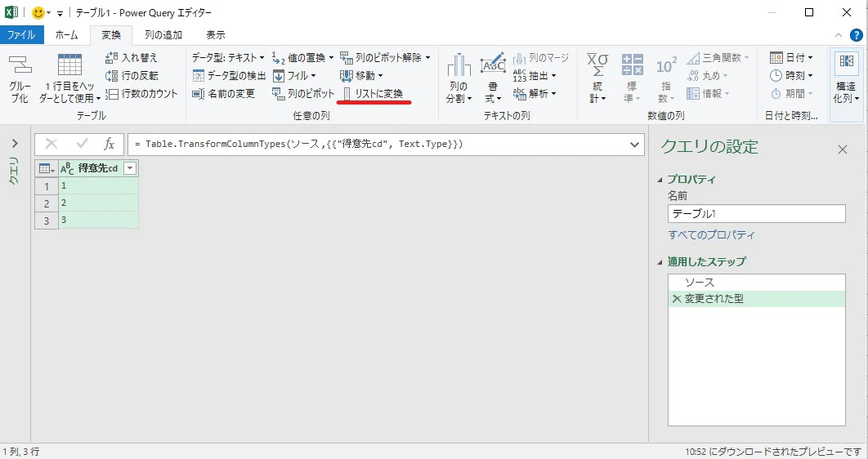Close the クエリの設定 pane

843,149
